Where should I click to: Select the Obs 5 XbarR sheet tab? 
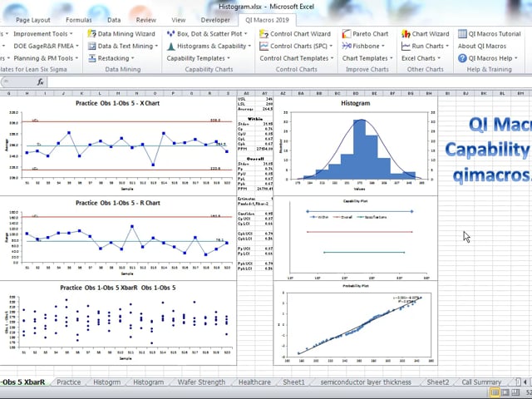[23, 382]
